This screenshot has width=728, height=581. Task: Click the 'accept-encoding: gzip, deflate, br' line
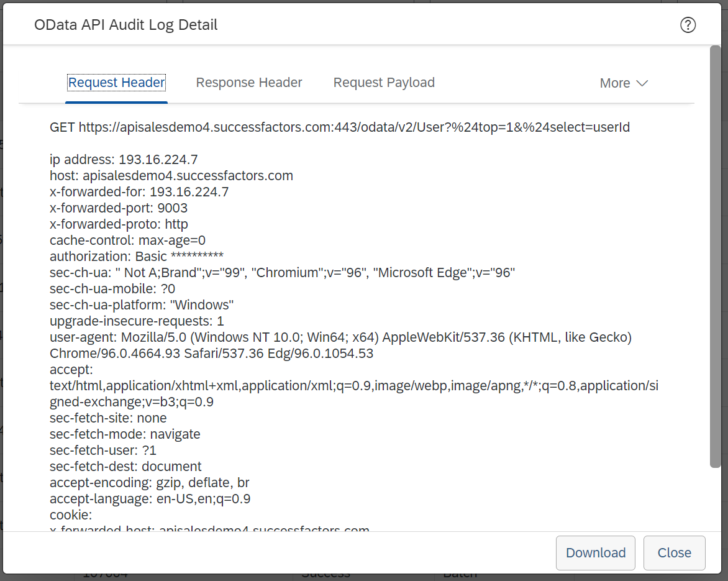[x=150, y=483]
